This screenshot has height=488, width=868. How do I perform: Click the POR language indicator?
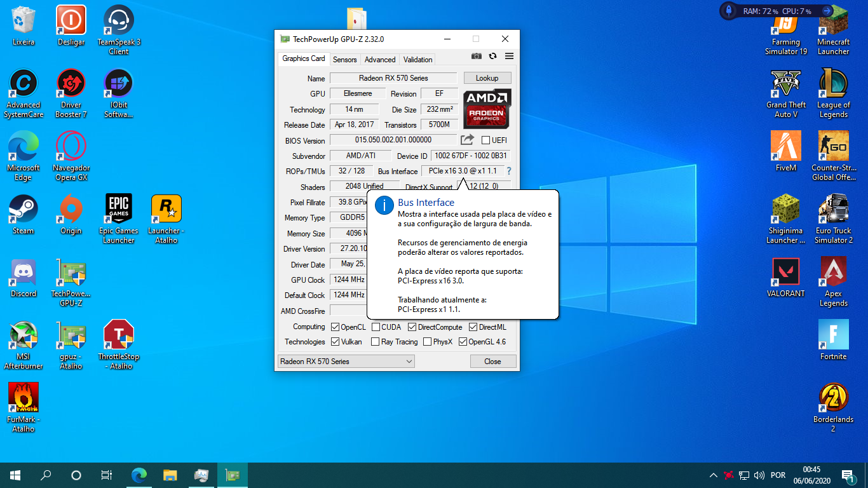(x=778, y=475)
